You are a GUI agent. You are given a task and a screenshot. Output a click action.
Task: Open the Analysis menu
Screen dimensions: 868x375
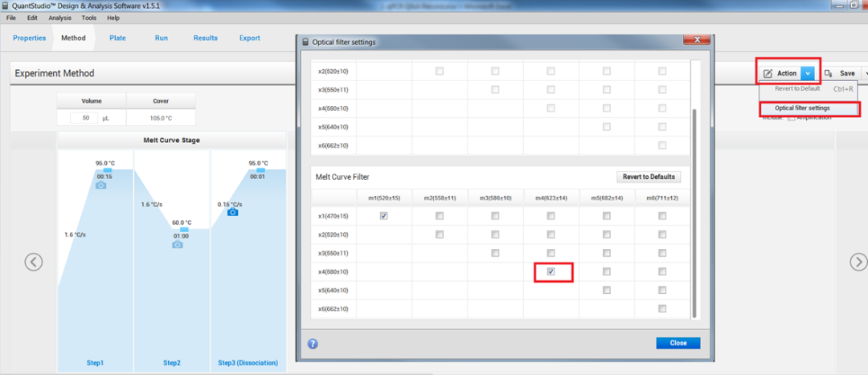59,18
